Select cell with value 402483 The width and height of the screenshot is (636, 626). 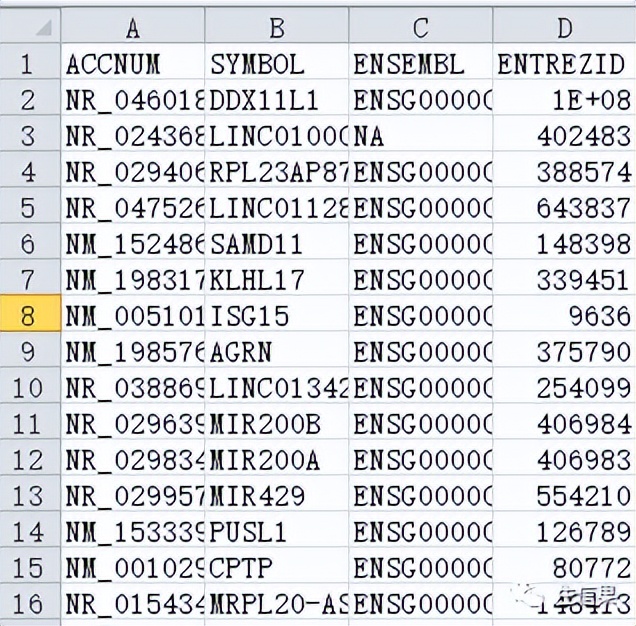pos(565,133)
